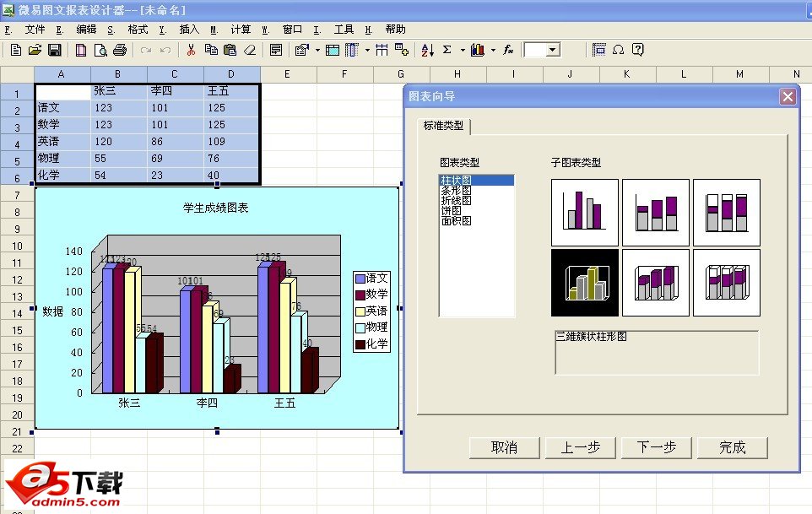Viewport: 812px width, 514px height.
Task: Click the Print icon in the toolbar
Action: [120, 51]
